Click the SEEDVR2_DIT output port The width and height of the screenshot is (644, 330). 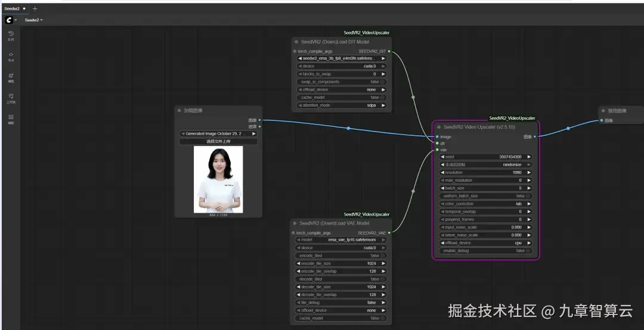tap(389, 51)
